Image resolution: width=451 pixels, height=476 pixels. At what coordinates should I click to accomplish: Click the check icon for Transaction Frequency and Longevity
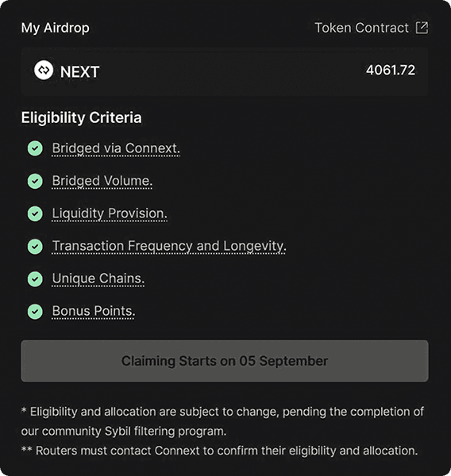[x=35, y=247]
